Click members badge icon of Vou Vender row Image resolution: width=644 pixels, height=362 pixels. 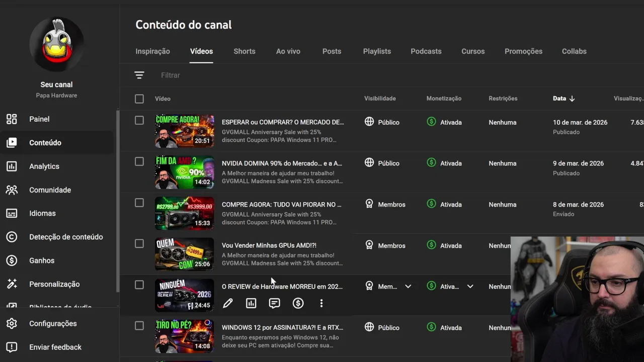coord(369,245)
